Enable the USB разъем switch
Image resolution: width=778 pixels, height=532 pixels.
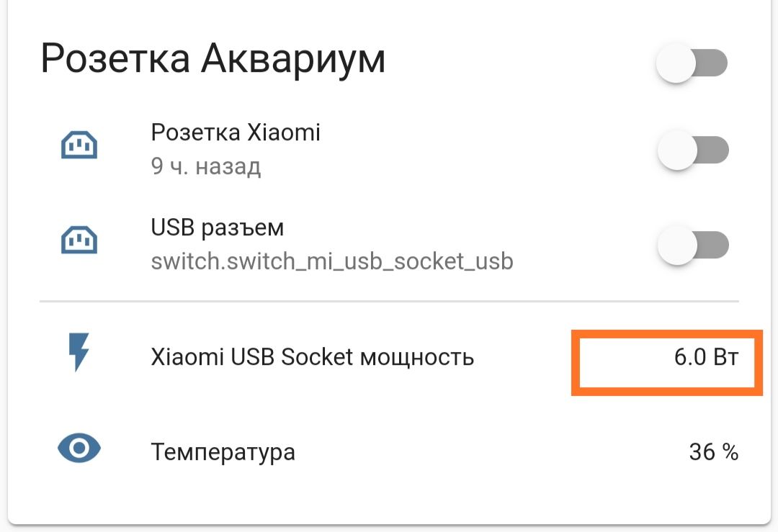pos(693,245)
